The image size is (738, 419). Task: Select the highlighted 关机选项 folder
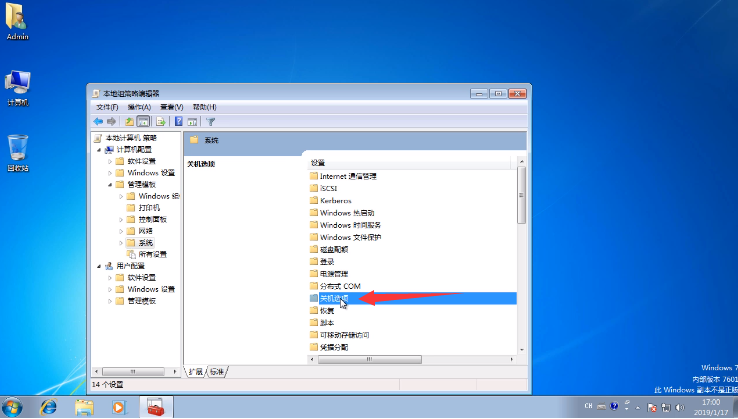coord(413,298)
